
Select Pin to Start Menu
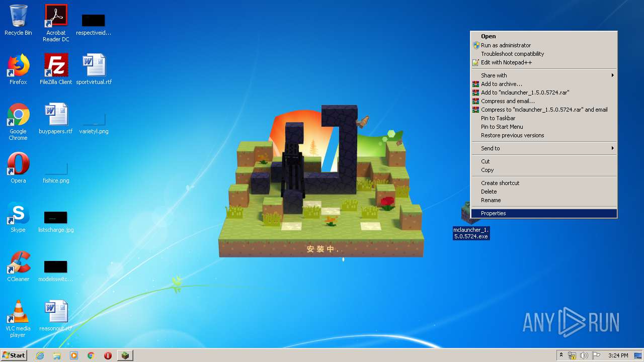[x=543, y=127]
